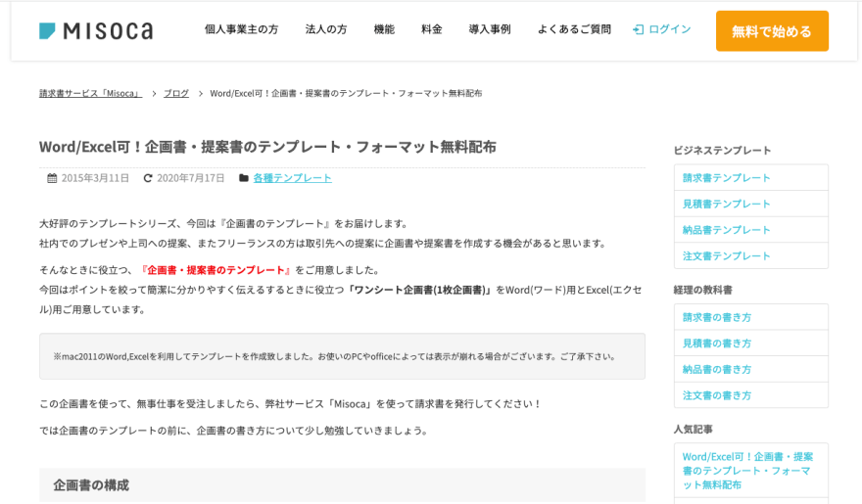Screen dimensions: 862x504
Task: Go to the 機能 page
Action: (x=384, y=29)
